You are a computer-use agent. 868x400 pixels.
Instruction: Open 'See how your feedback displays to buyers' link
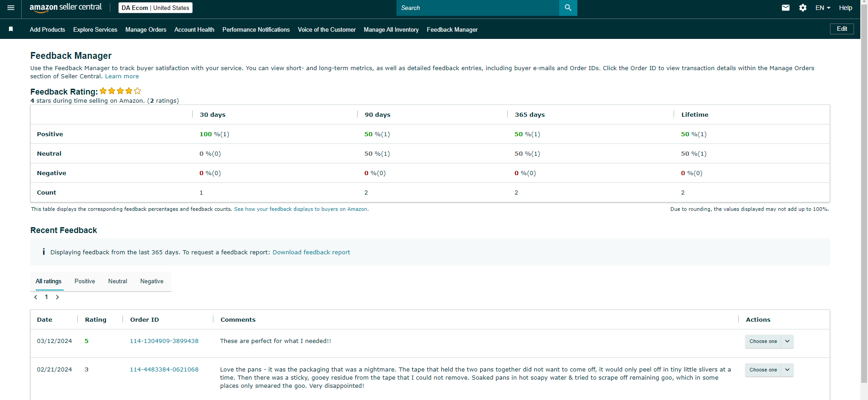[x=301, y=209]
